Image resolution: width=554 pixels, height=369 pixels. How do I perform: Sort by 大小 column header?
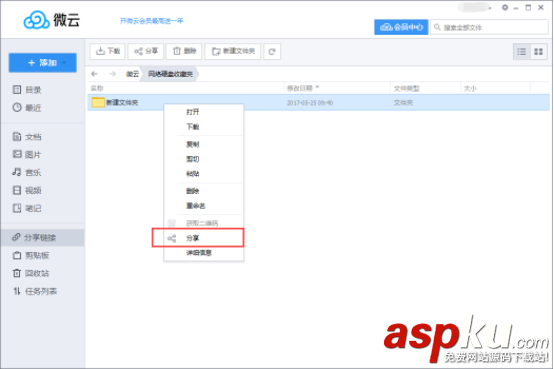tap(470, 88)
